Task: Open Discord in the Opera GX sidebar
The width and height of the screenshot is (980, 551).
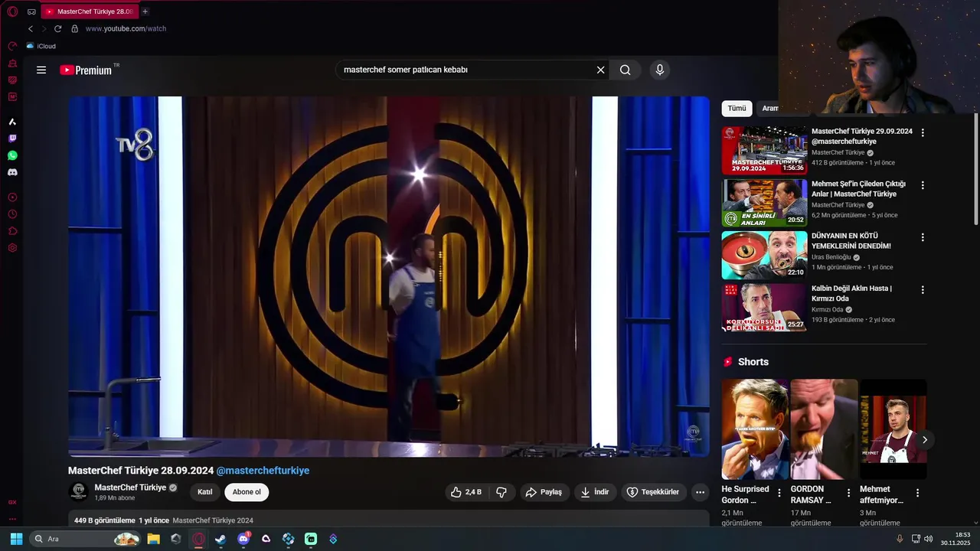Action: (x=12, y=172)
